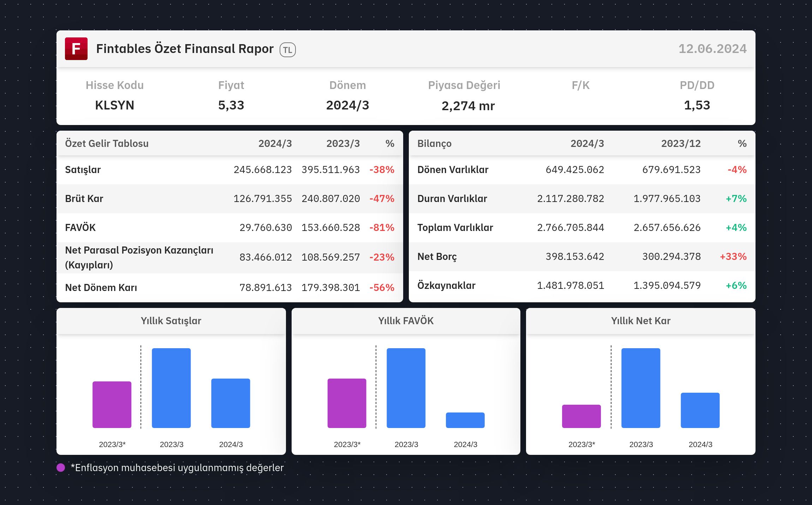Screen dimensions: 812x505
Task: Click the Net Borç change +33%
Action: 733,256
